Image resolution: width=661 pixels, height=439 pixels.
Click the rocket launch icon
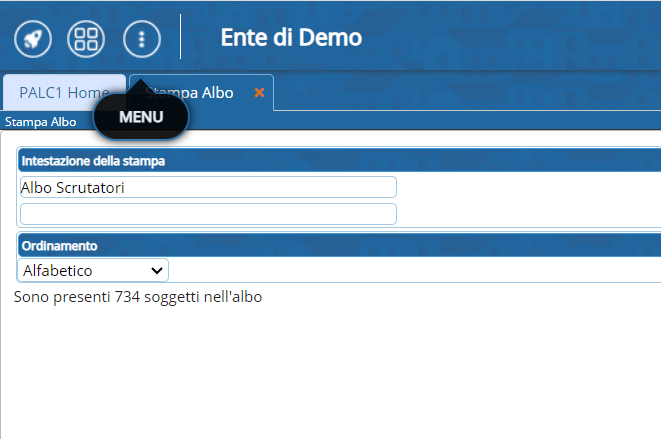(33, 39)
